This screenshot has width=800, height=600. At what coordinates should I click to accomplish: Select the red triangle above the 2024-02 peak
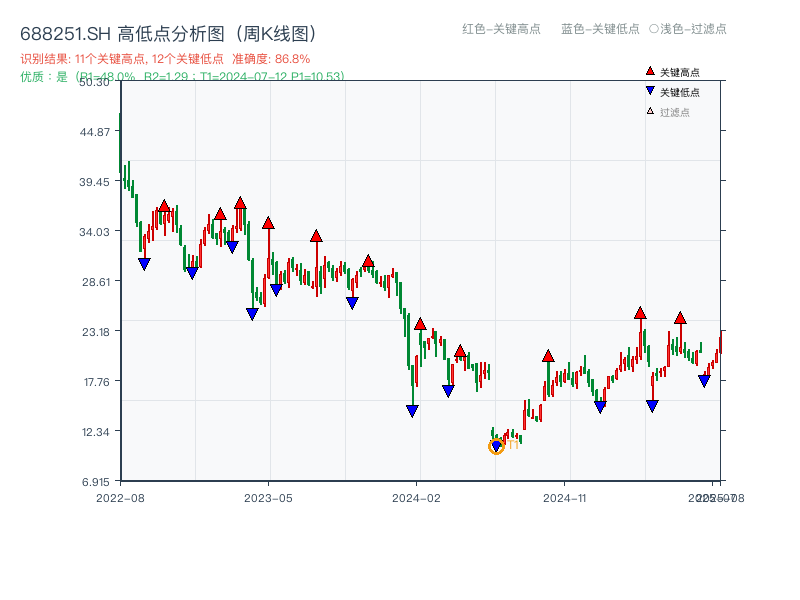[x=420, y=323]
